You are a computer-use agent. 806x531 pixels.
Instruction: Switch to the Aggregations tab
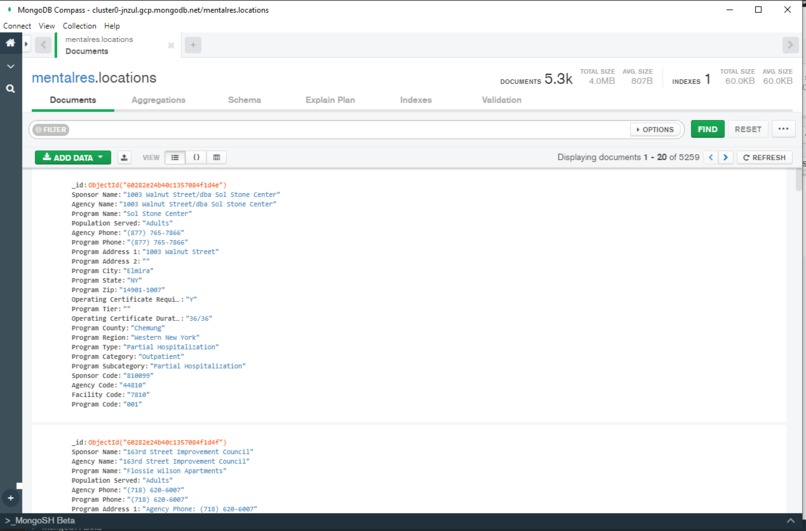pos(158,100)
